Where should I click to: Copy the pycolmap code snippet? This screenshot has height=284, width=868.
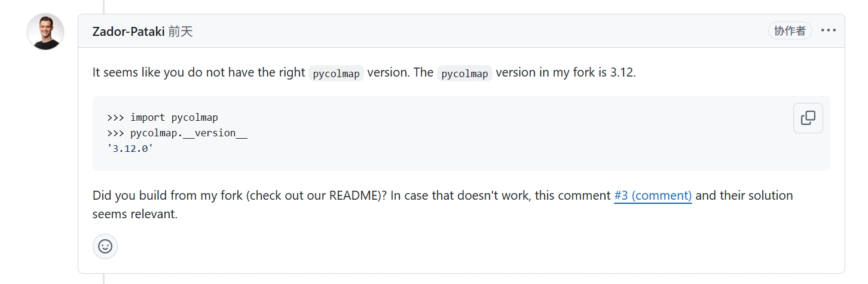808,118
